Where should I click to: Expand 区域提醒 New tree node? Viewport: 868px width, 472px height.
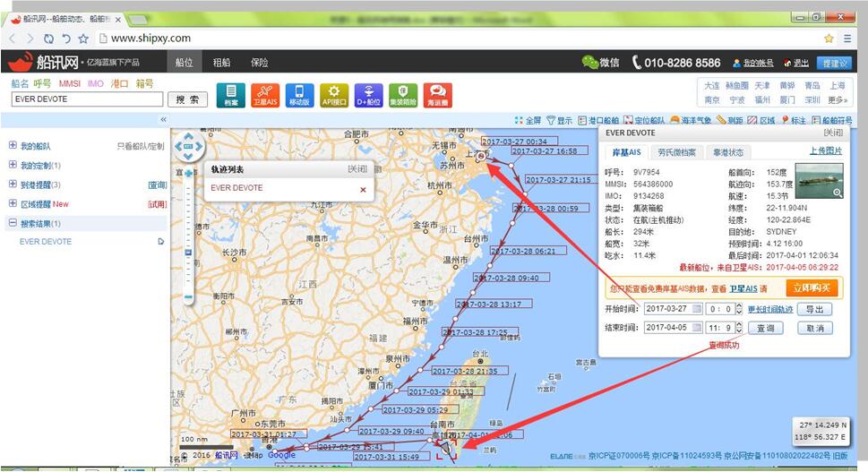13,203
